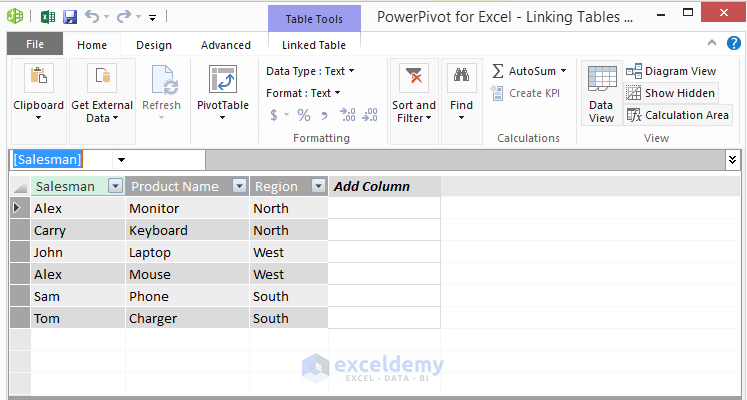
Task: Click the Redo arrow icon
Action: click(124, 17)
